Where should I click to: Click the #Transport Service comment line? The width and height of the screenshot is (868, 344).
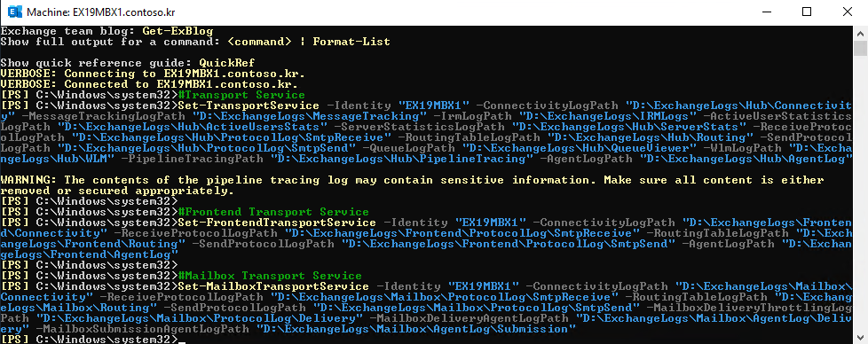click(x=241, y=95)
